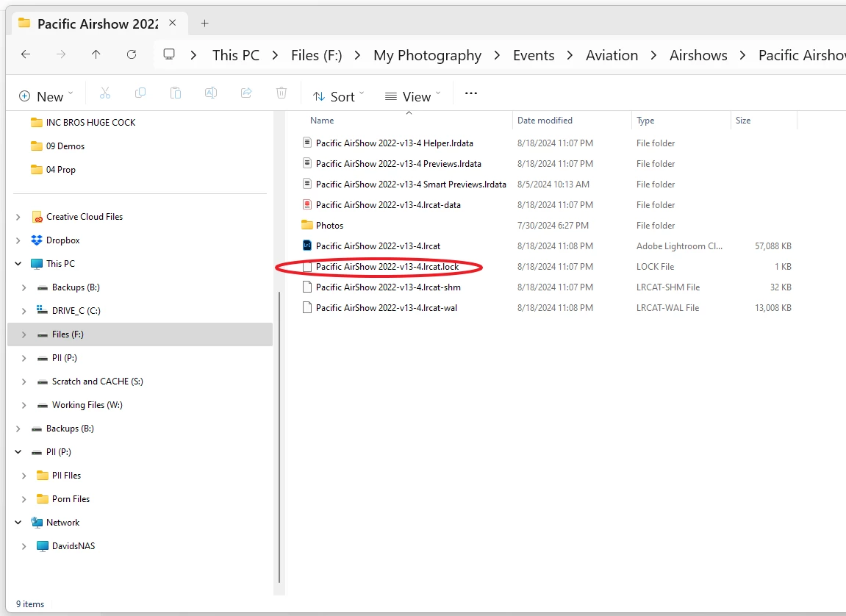Sort by Date modified column header
This screenshot has width=846, height=616.
[x=545, y=121]
